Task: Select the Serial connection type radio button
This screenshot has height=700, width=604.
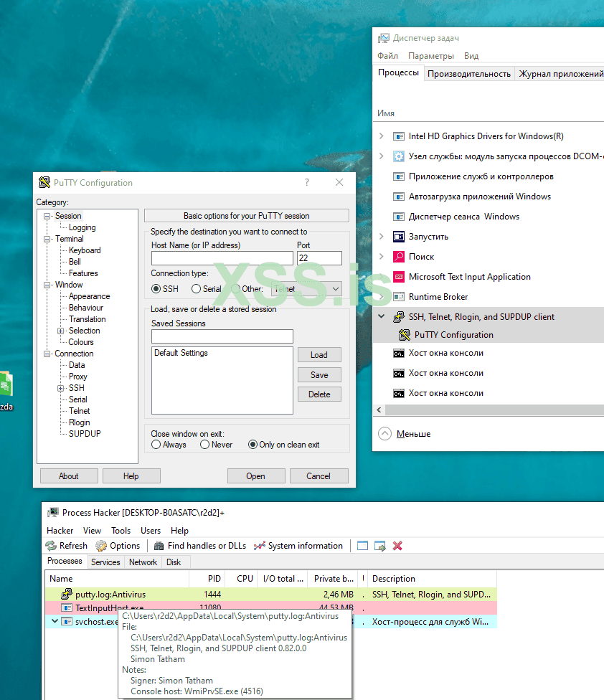Action: point(196,289)
